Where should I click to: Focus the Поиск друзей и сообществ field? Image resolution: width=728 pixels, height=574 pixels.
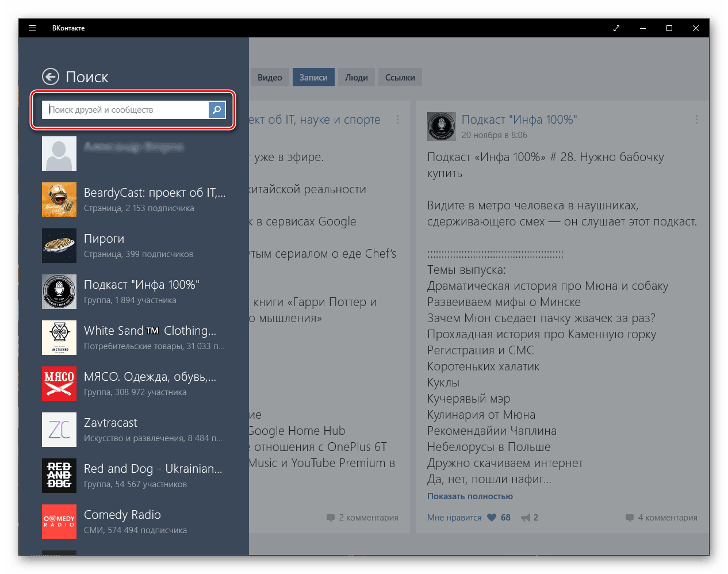pyautogui.click(x=125, y=110)
